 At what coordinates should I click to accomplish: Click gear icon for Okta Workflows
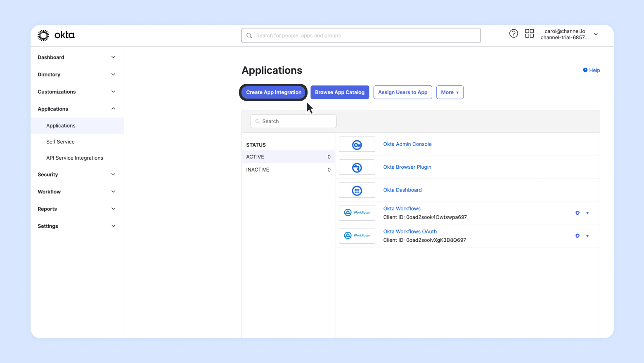(578, 213)
